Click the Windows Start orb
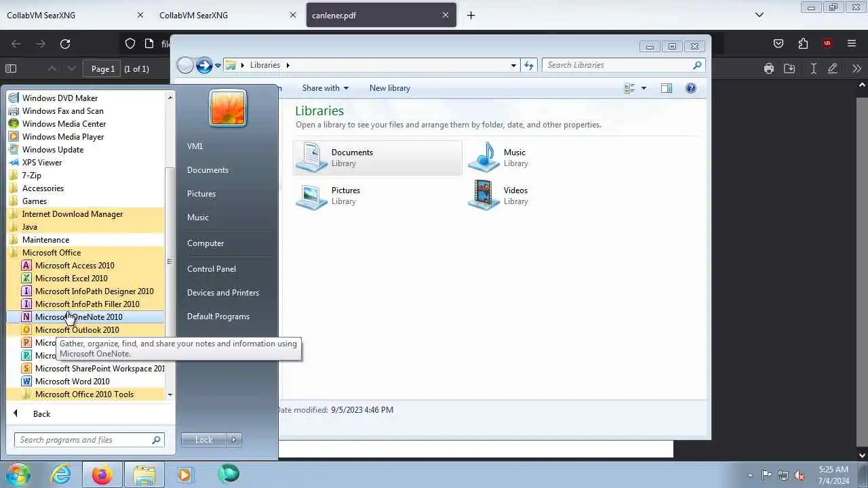This screenshot has height=488, width=868. coord(18,474)
